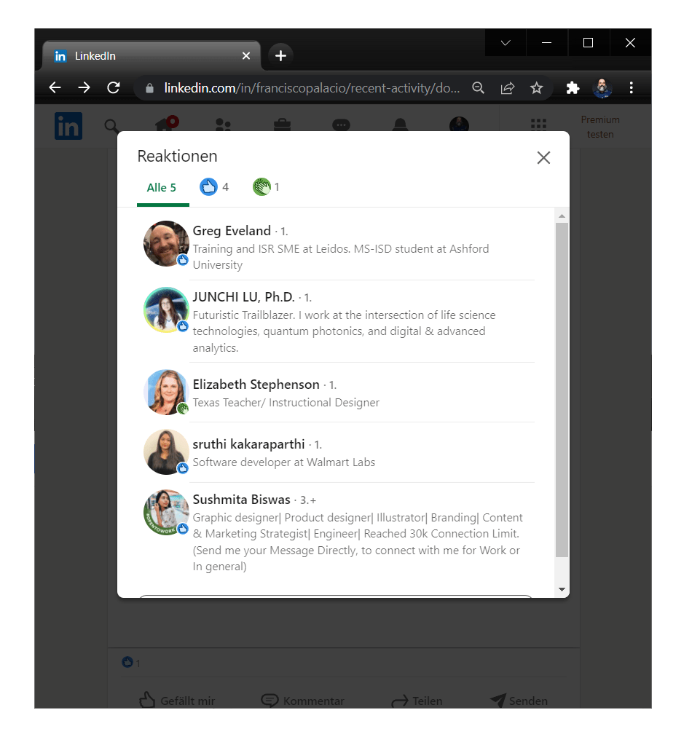Image resolution: width=700 pixels, height=729 pixels.
Task: Open the browser extensions puzzle icon
Action: click(573, 88)
